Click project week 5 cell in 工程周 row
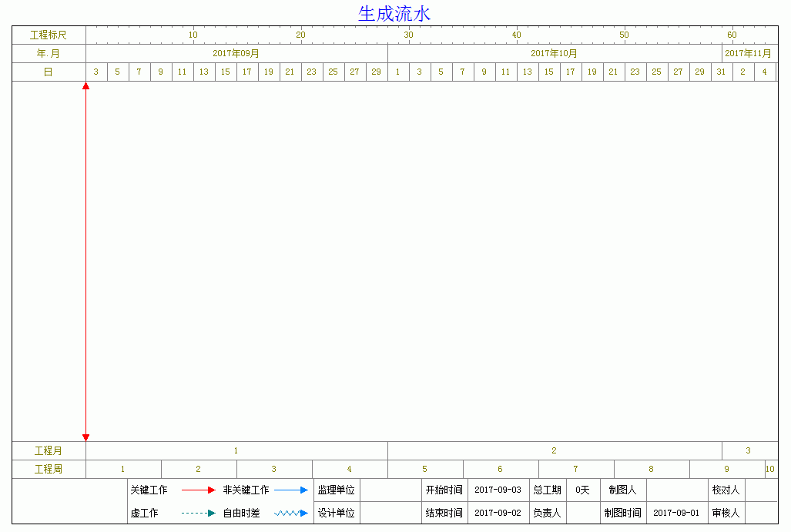 pos(425,469)
